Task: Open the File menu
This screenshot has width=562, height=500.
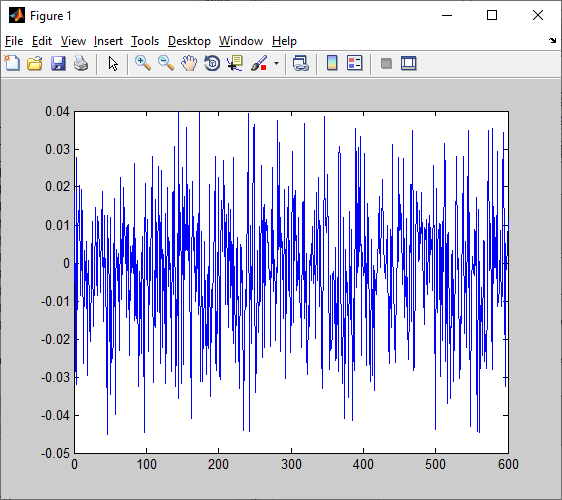Action: click(14, 41)
